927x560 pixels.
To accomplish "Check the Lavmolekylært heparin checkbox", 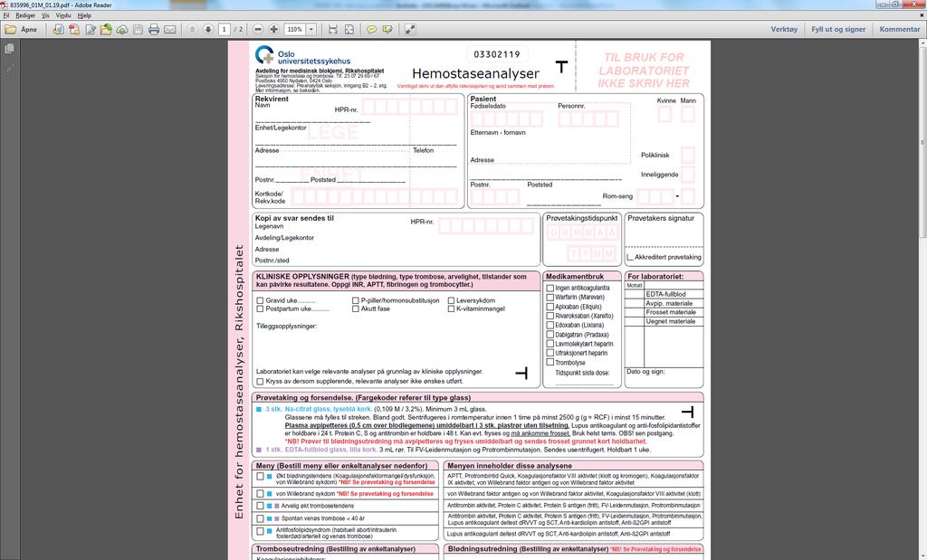I will [x=550, y=344].
